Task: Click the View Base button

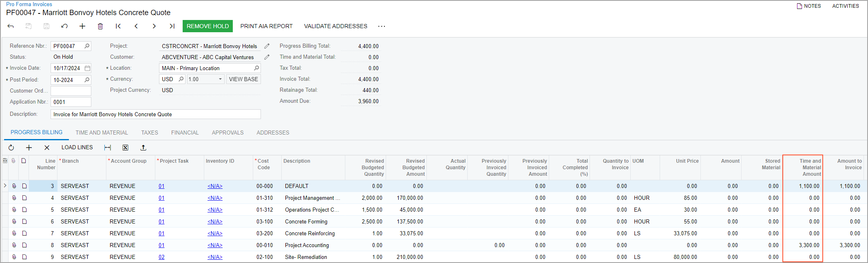Action: (243, 79)
